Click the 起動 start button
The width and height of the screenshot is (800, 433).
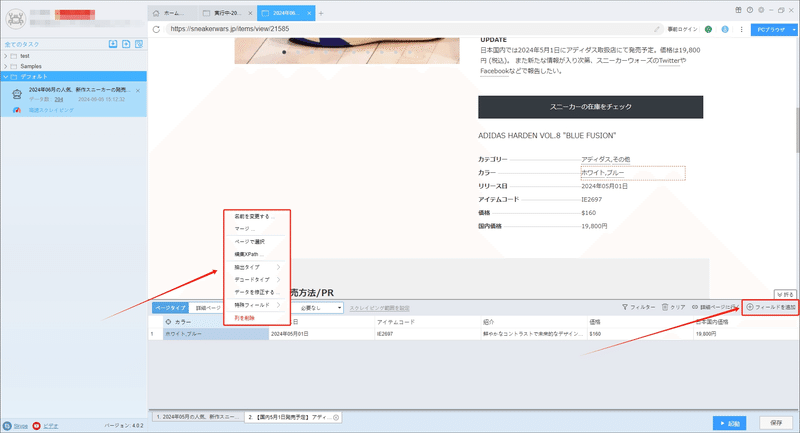[730, 423]
